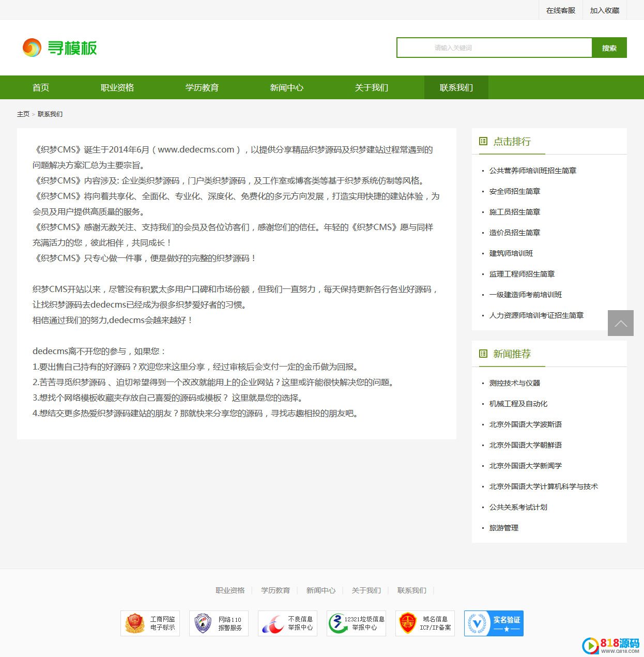Click into the keyword search field
644x657 pixels.
coord(494,48)
